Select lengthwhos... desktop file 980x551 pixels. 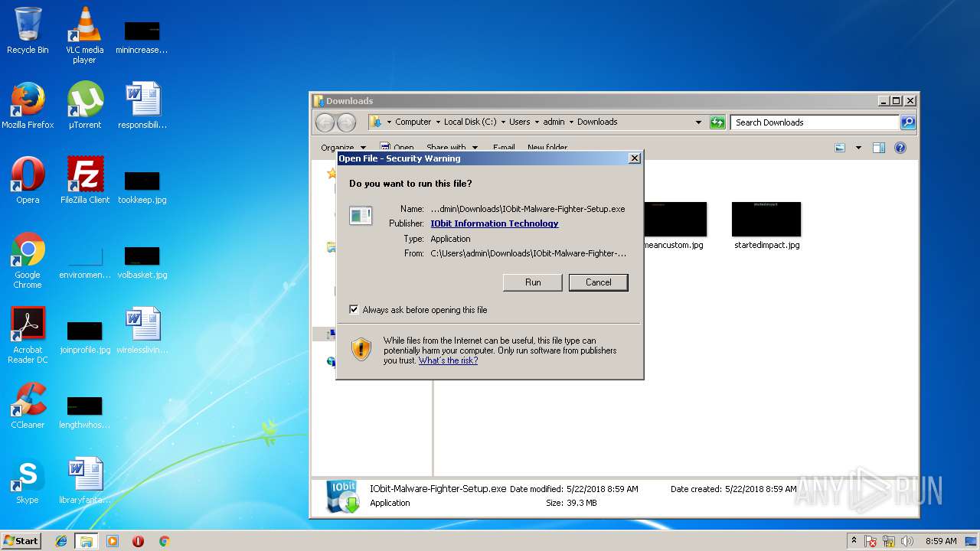[84, 412]
